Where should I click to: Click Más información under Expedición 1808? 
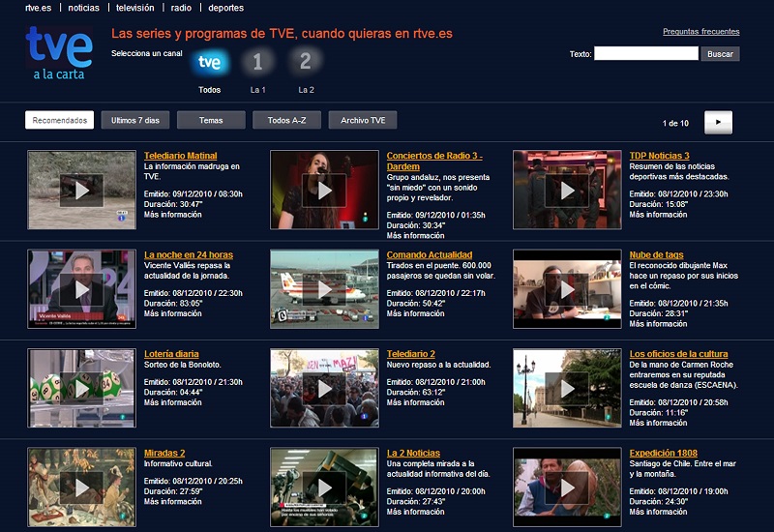pyautogui.click(x=658, y=513)
